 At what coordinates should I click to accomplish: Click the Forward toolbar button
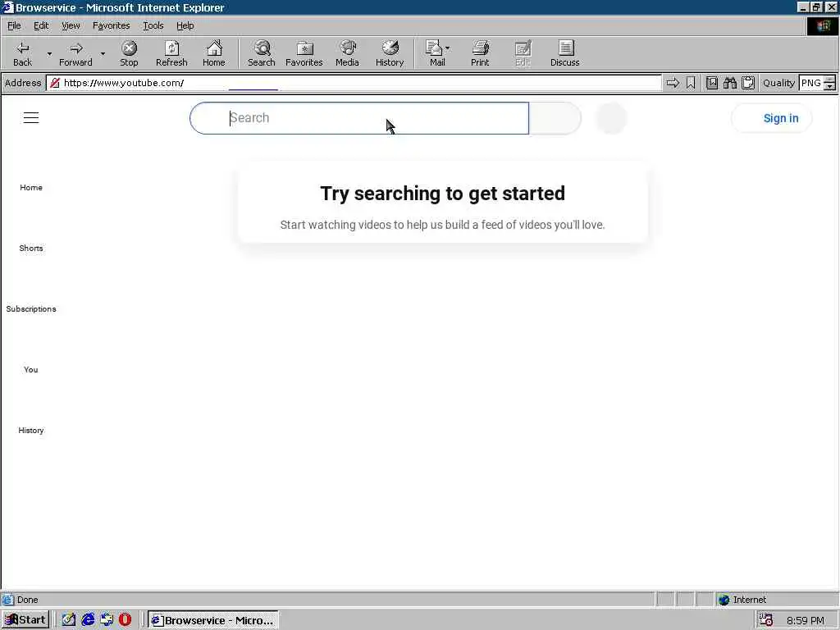pyautogui.click(x=75, y=53)
